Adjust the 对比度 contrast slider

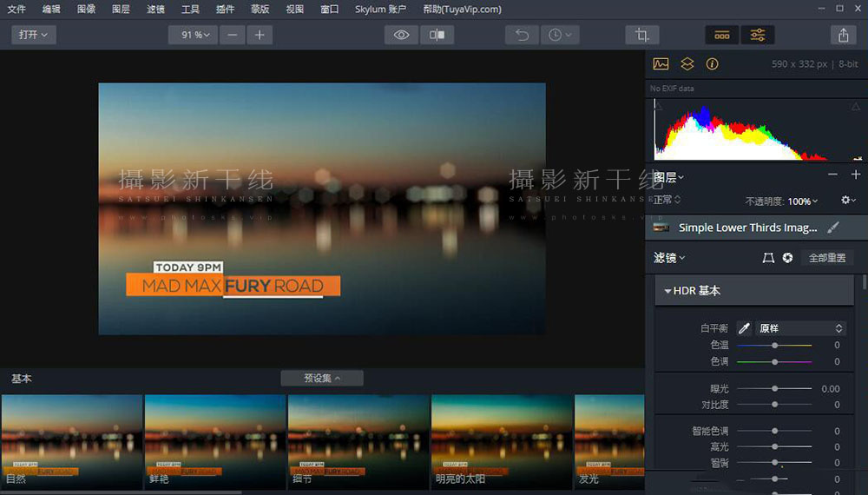click(774, 405)
